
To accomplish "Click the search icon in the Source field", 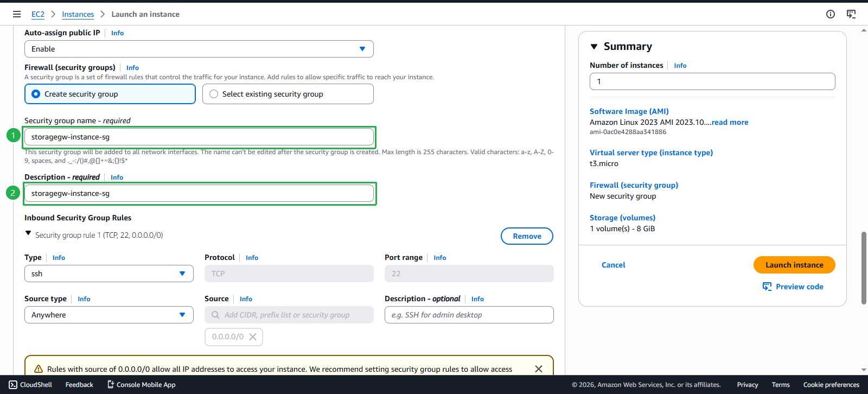I will [215, 315].
